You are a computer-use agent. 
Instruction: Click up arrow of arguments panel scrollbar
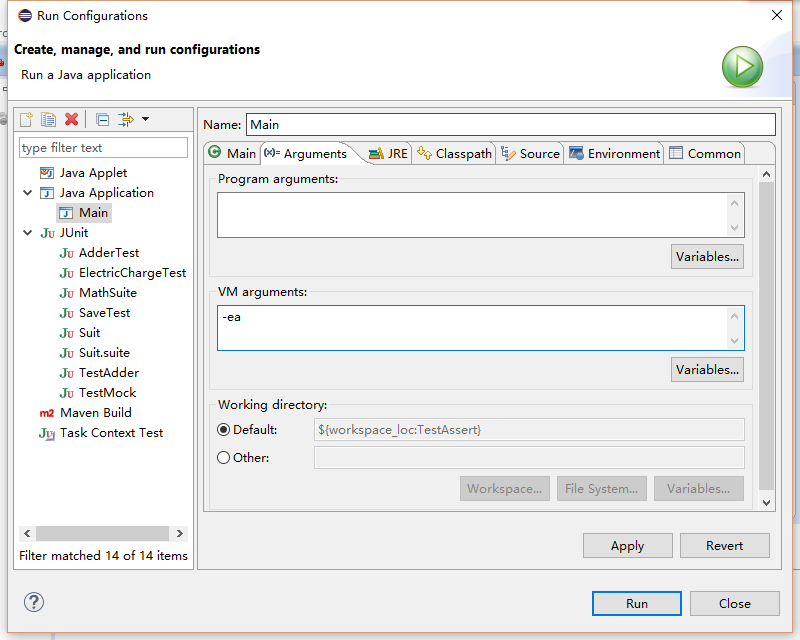pos(766,175)
